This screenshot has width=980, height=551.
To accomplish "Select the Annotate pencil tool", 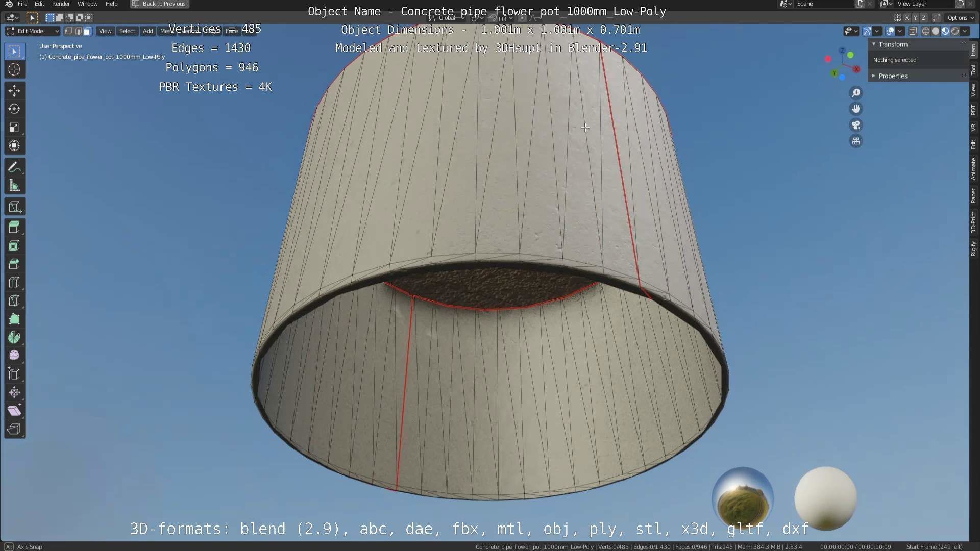I will coord(14,167).
